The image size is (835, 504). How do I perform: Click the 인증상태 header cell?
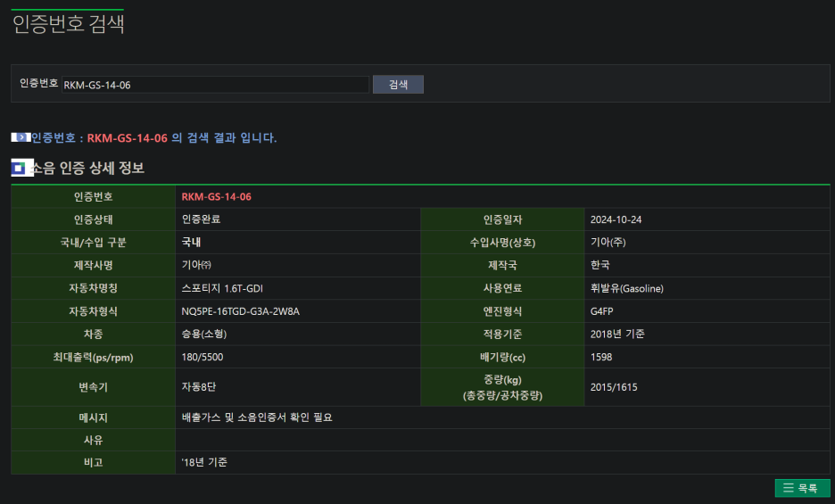pyautogui.click(x=93, y=219)
